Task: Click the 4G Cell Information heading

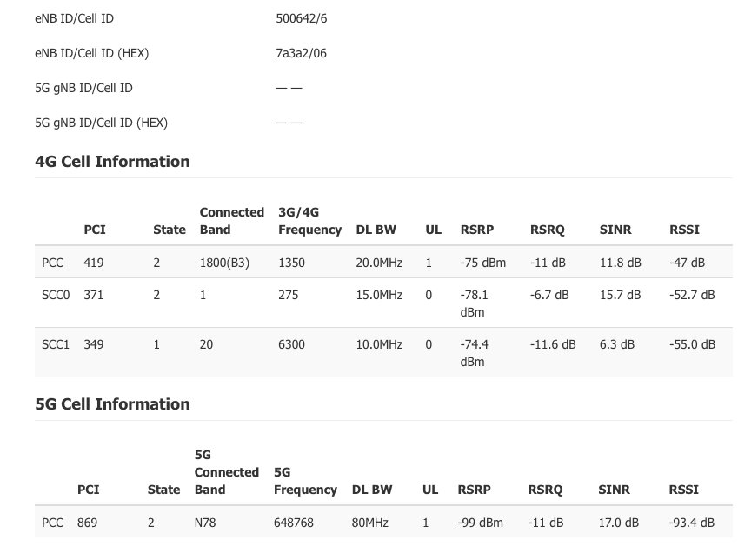Action: pyautogui.click(x=112, y=162)
